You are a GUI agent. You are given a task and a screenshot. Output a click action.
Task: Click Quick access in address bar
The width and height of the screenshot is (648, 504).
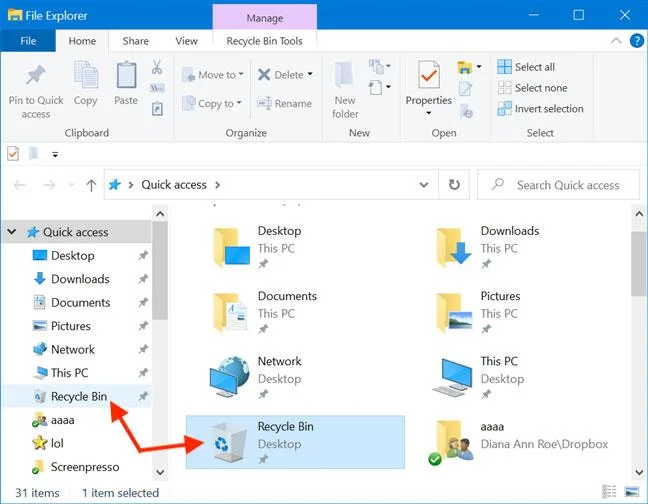174,184
